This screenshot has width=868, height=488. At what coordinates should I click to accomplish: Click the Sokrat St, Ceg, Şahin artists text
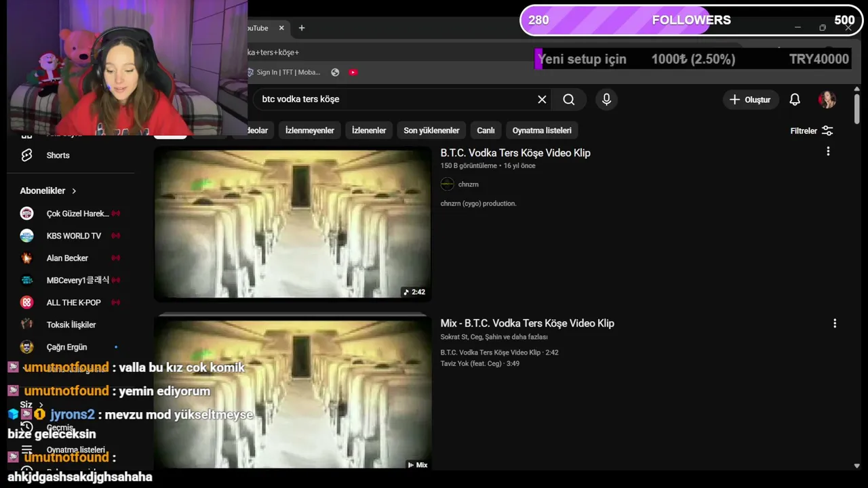tap(494, 337)
